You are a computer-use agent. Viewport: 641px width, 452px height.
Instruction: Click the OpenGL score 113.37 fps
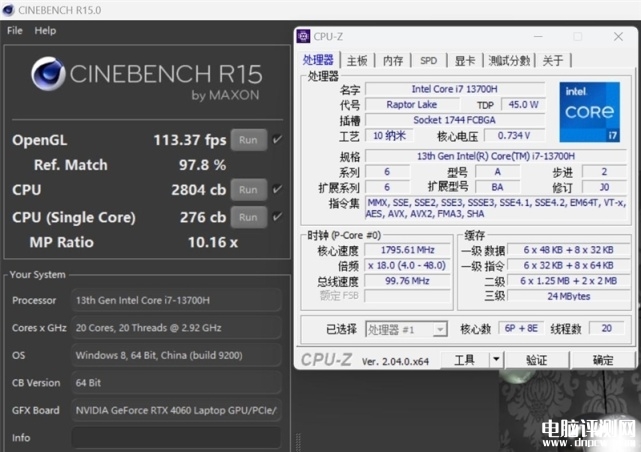(190, 140)
